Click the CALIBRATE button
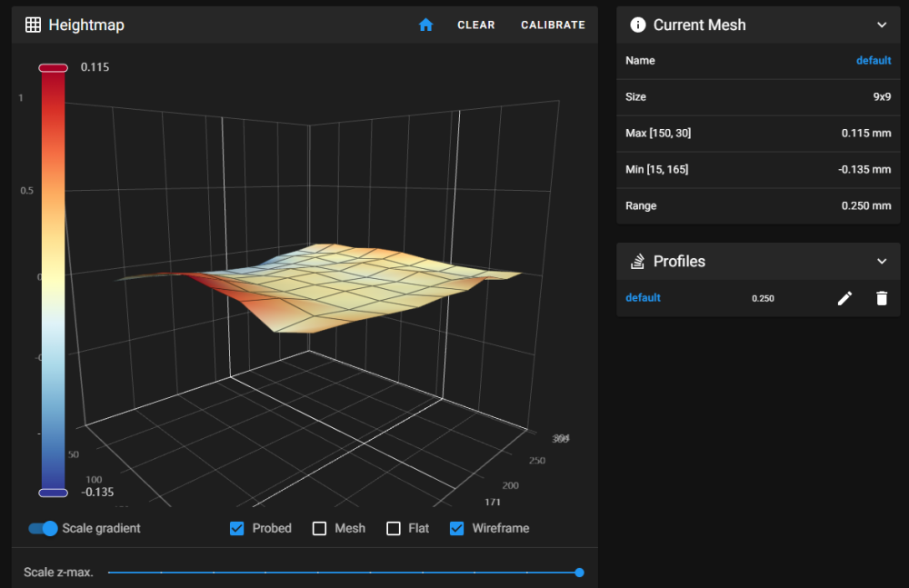This screenshot has width=909, height=588. [x=553, y=25]
